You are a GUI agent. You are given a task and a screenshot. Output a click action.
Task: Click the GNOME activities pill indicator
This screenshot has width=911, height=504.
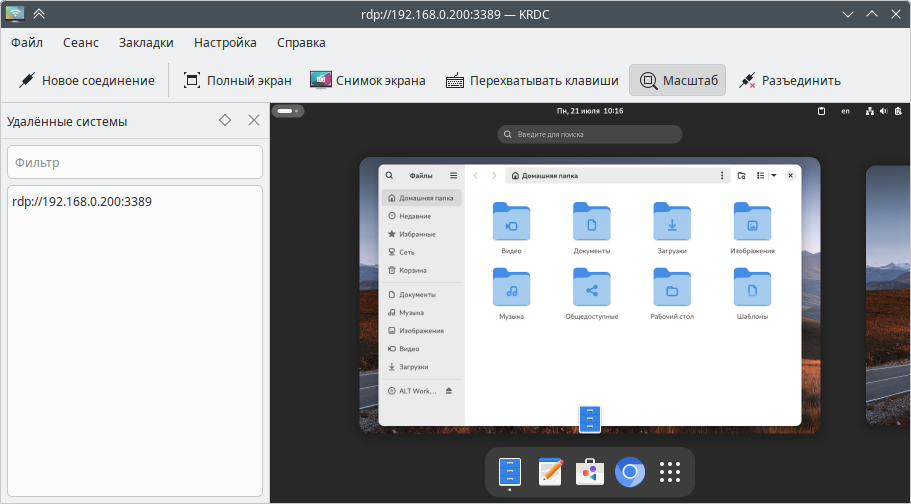pos(288,110)
